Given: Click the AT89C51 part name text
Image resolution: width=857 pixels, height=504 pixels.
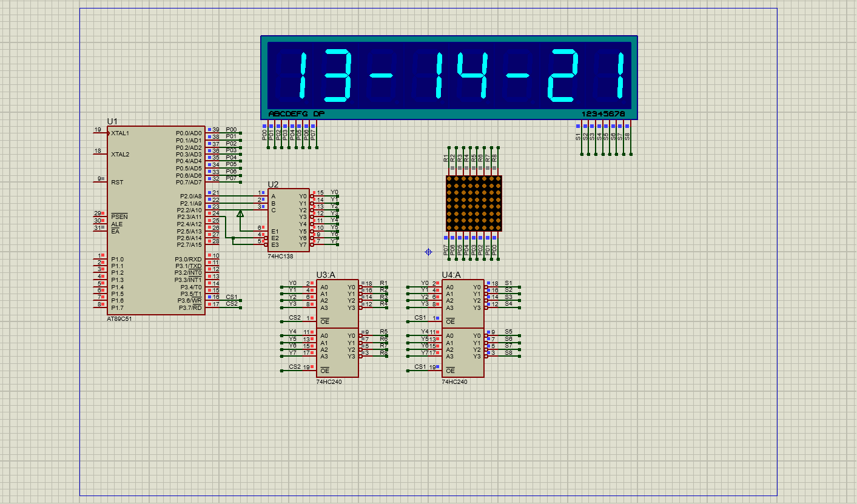Looking at the screenshot, I should click(x=119, y=319).
